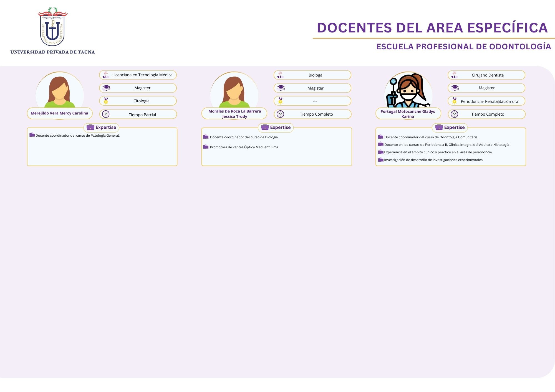
Task: Click the DOCENTES DEL AREA ESPECÍFICA heading
Action: click(x=432, y=28)
